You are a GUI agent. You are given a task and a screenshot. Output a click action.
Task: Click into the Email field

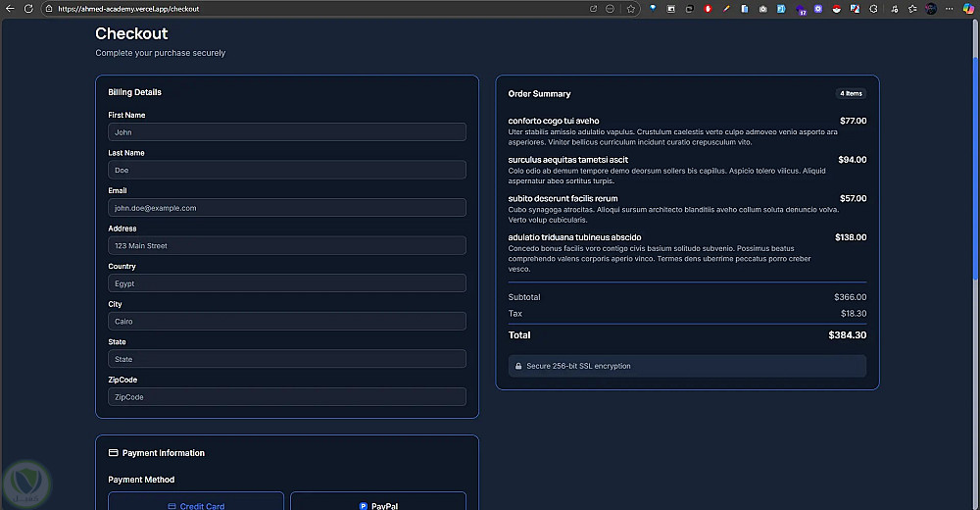(x=287, y=208)
